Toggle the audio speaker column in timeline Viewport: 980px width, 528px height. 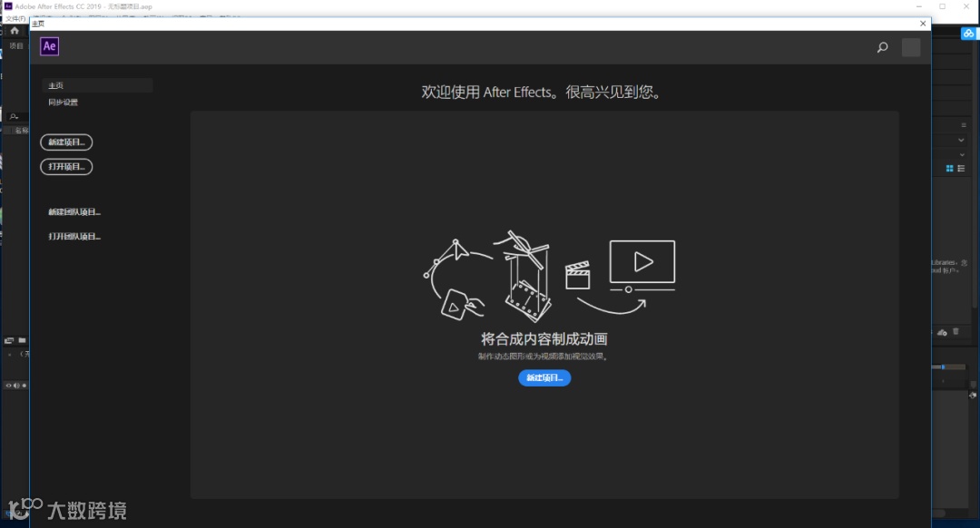click(16, 386)
